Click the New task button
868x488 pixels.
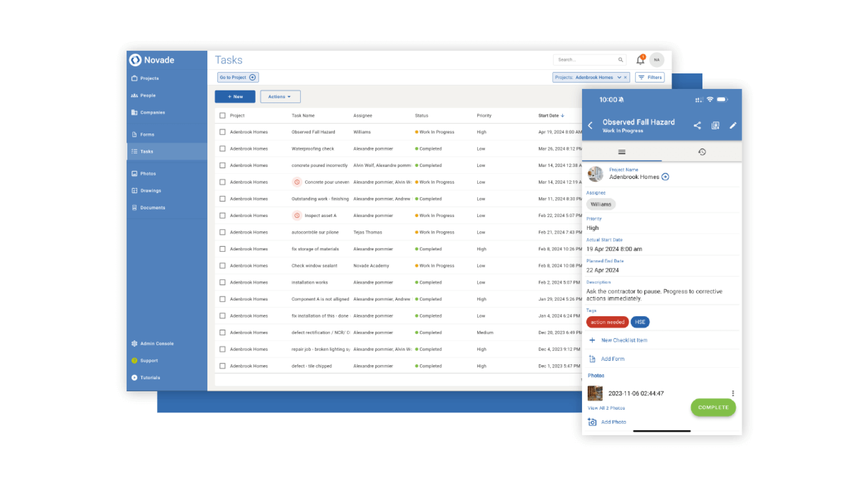pyautogui.click(x=235, y=97)
